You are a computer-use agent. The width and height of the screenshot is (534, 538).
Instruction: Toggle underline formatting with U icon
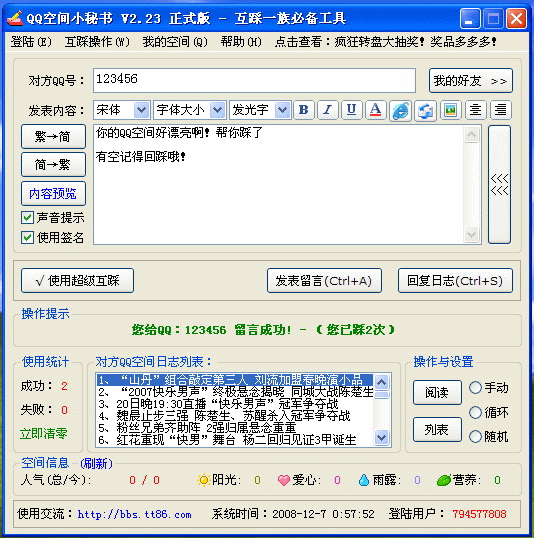coord(351,110)
